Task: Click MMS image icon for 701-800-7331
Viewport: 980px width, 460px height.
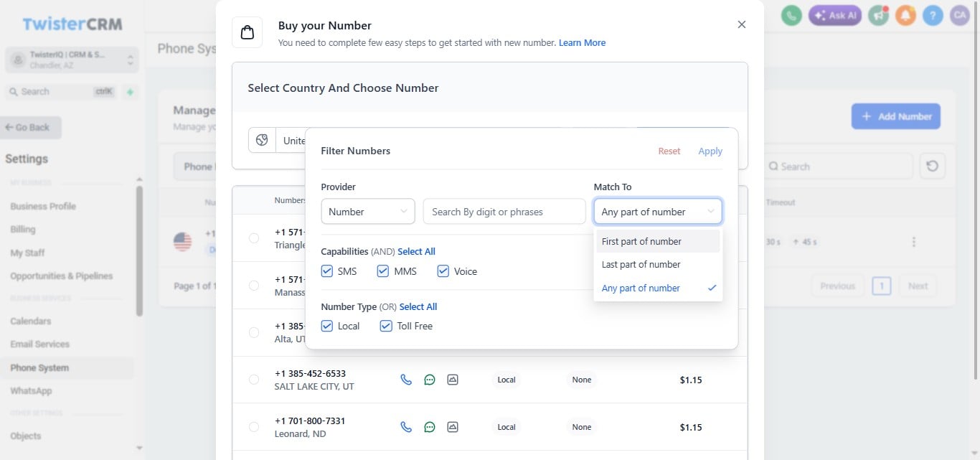Action: pyautogui.click(x=453, y=427)
